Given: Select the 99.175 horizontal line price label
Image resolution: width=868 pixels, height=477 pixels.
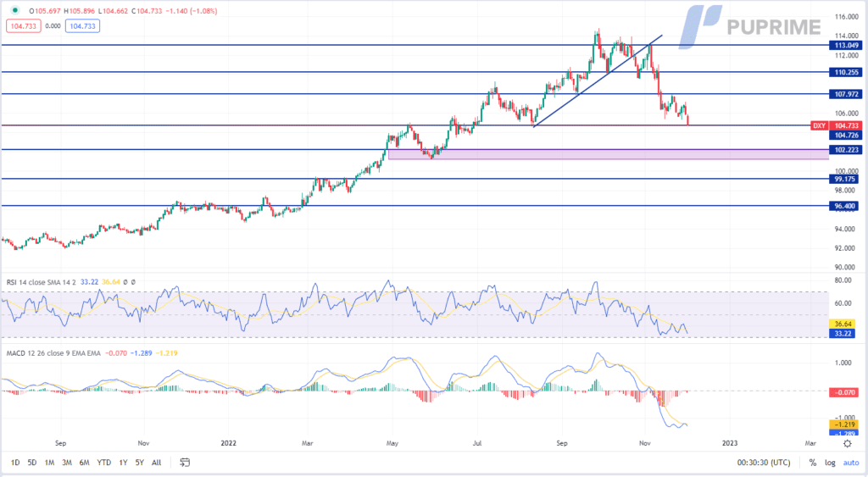Looking at the screenshot, I should click(845, 179).
